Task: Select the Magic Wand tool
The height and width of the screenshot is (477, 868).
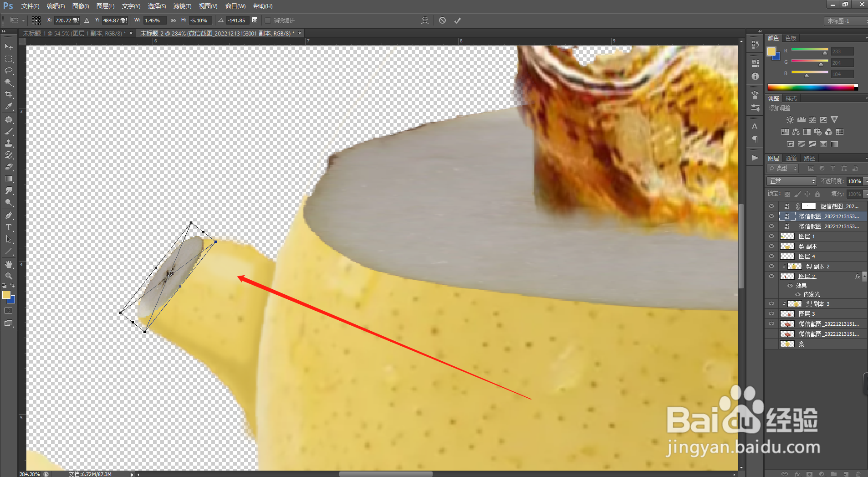Action: (x=9, y=82)
